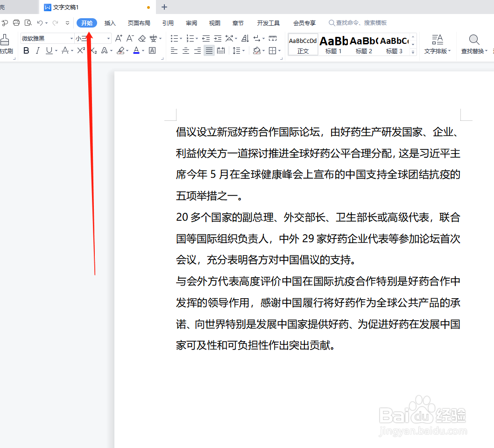Click the Redo arrow icon

pos(56,23)
